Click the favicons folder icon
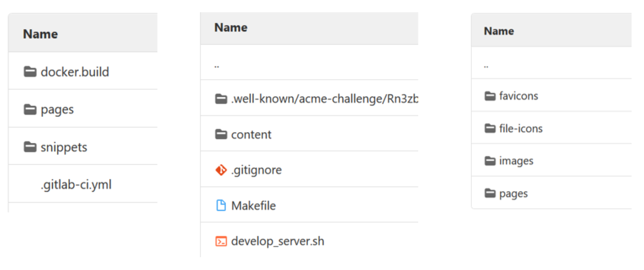644x270 pixels. [489, 95]
